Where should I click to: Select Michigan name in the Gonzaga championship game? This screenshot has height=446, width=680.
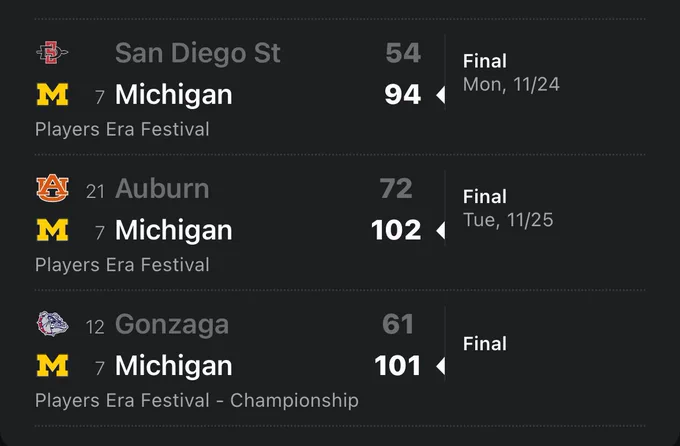173,366
